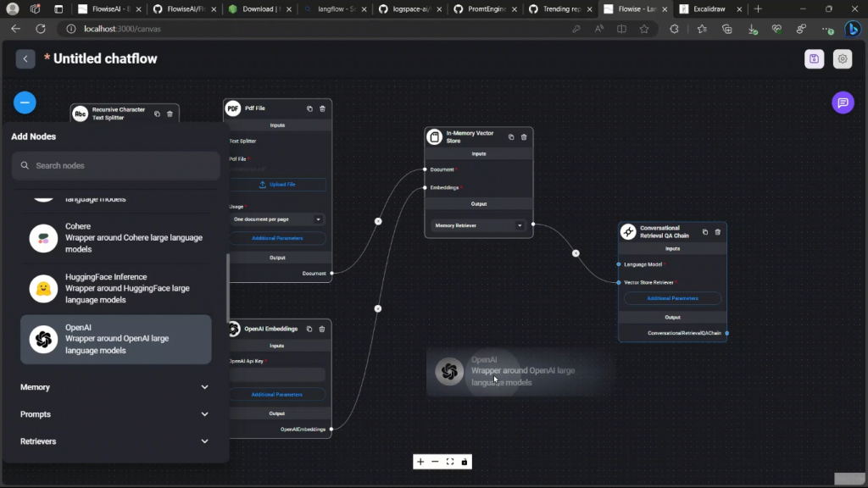This screenshot has height=488, width=868.
Task: Duplicate the Recursive Character Text Splitter node
Action: [x=157, y=114]
